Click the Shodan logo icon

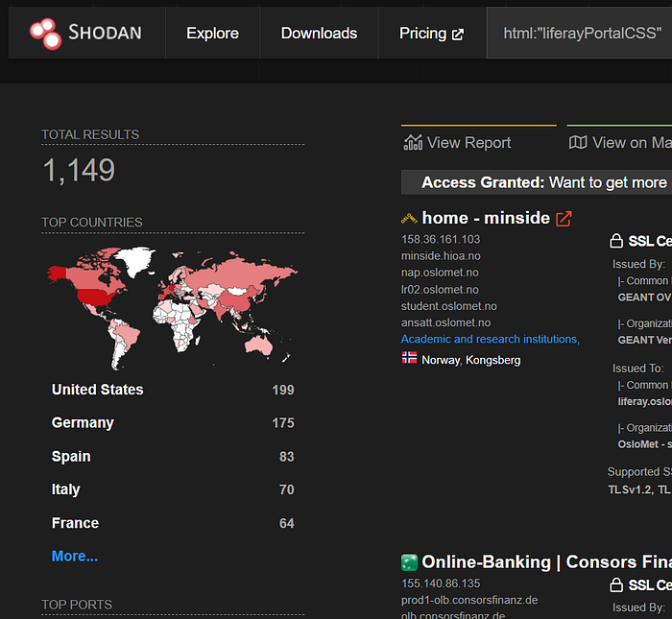[x=45, y=34]
